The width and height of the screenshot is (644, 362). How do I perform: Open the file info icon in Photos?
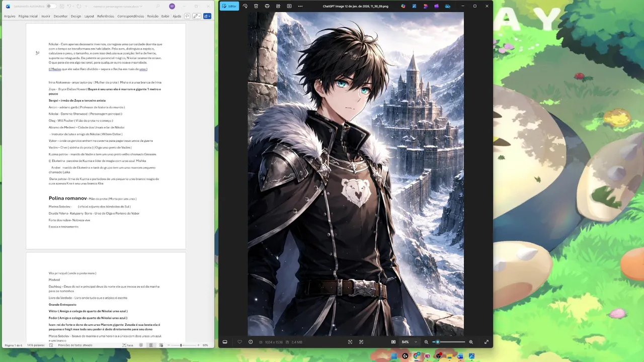pyautogui.click(x=251, y=342)
